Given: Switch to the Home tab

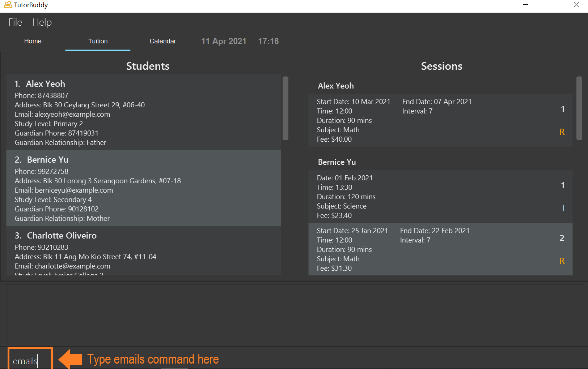Looking at the screenshot, I should tap(33, 41).
